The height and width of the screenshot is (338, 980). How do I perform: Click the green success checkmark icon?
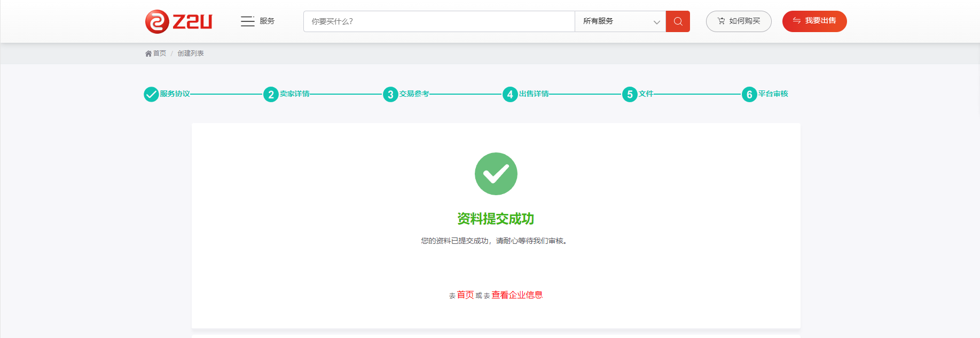[x=496, y=174]
